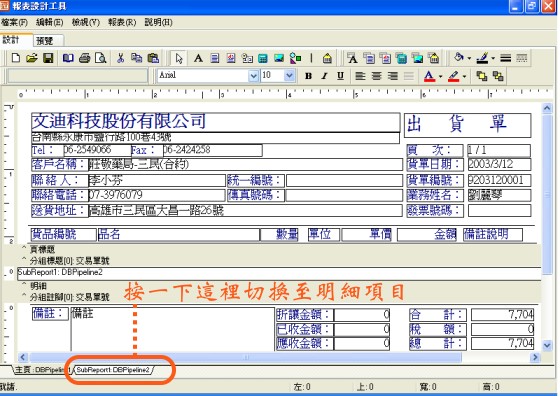This screenshot has width=560, height=396.
Task: Align text left
Action: 360,76
